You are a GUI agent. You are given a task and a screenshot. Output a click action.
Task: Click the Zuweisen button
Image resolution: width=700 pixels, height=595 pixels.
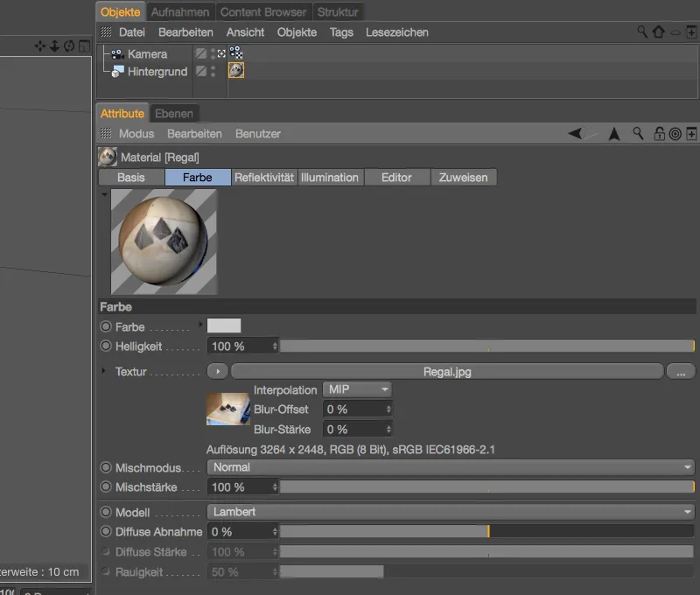pyautogui.click(x=464, y=177)
